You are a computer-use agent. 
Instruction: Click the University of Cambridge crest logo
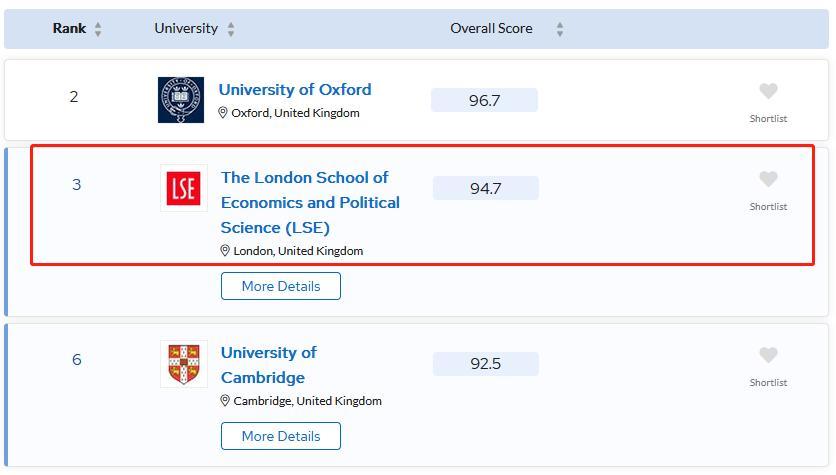pyautogui.click(x=184, y=363)
